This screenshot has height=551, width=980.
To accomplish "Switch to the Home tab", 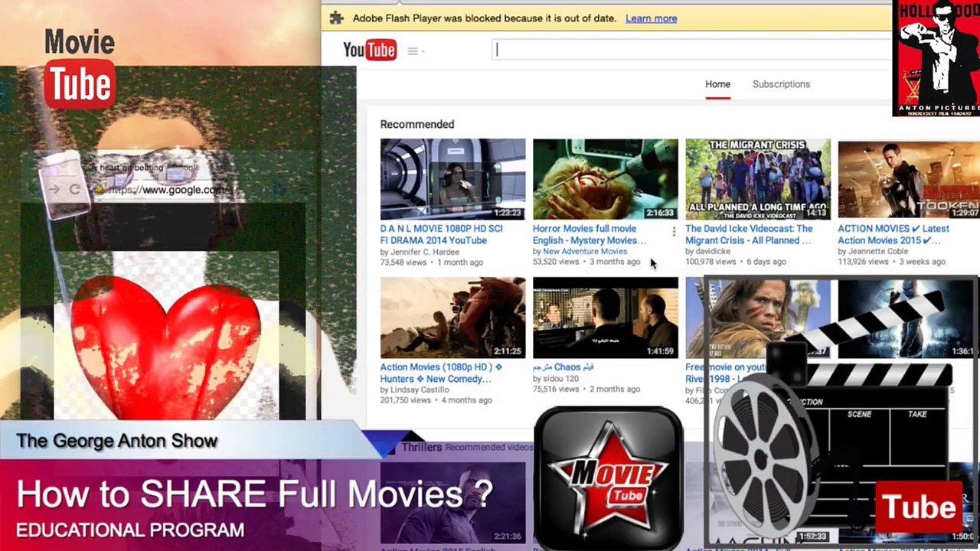I will tap(717, 84).
